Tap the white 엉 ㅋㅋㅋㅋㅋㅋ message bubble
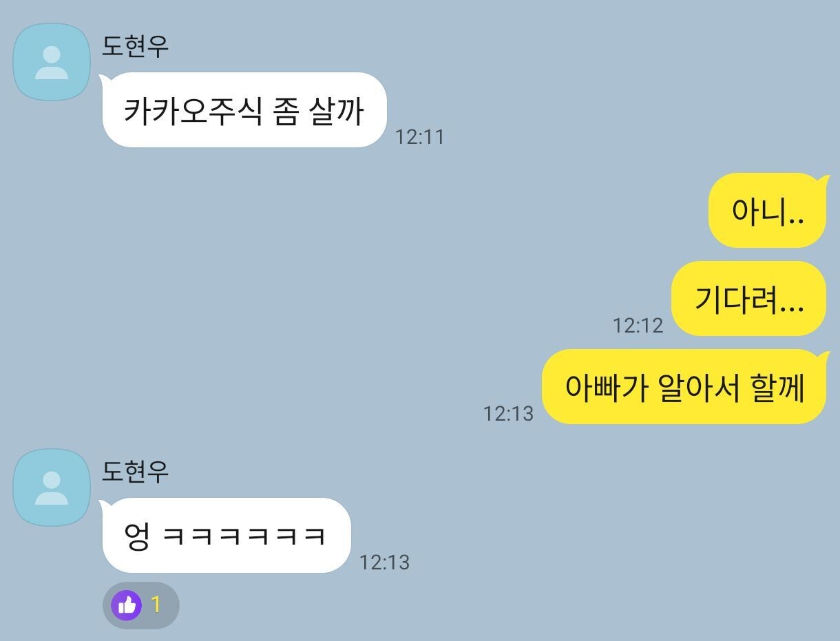Screen dimensions: 840x641 point(226,536)
